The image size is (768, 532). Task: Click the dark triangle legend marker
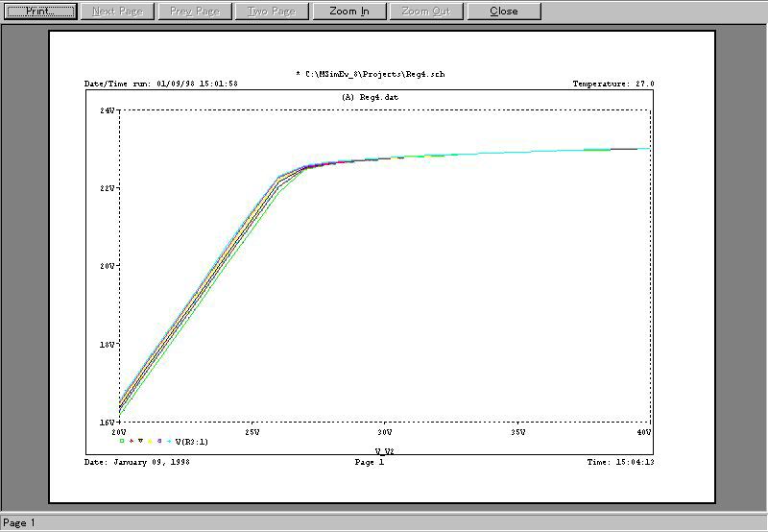[141, 441]
